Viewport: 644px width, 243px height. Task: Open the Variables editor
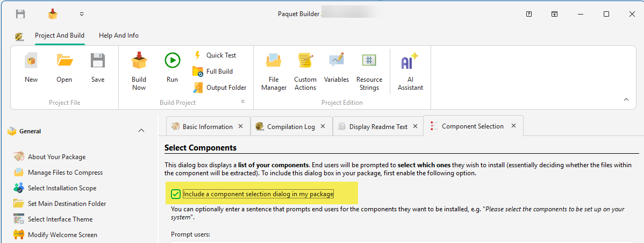(337, 68)
